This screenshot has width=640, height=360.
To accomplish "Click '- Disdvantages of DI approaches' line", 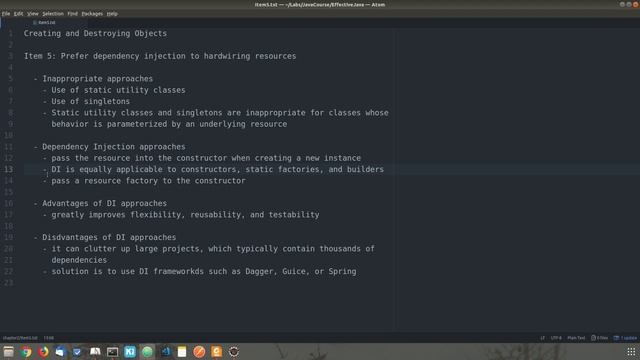I will tap(104, 237).
